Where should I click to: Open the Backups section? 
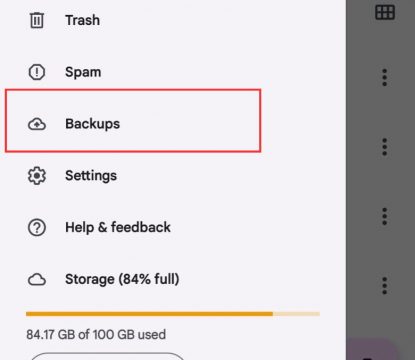tap(133, 121)
